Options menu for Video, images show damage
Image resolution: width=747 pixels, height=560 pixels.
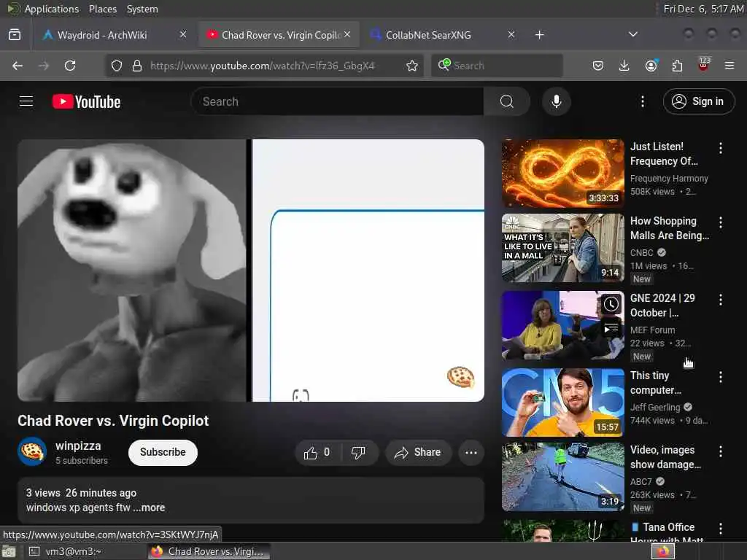(x=720, y=451)
